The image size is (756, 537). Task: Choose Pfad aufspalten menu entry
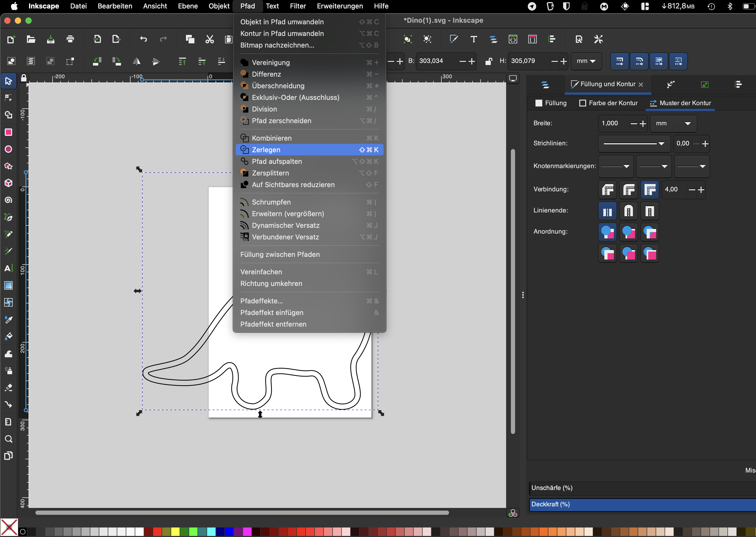point(309,161)
